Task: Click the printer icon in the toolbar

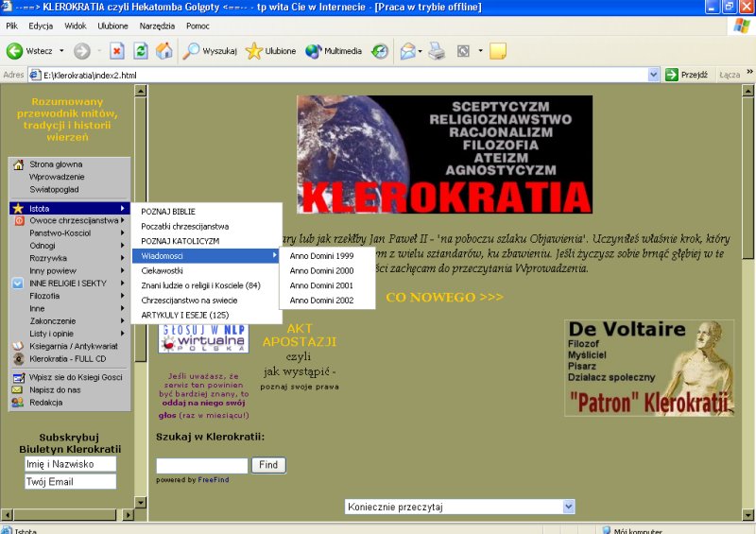Action: click(x=436, y=51)
